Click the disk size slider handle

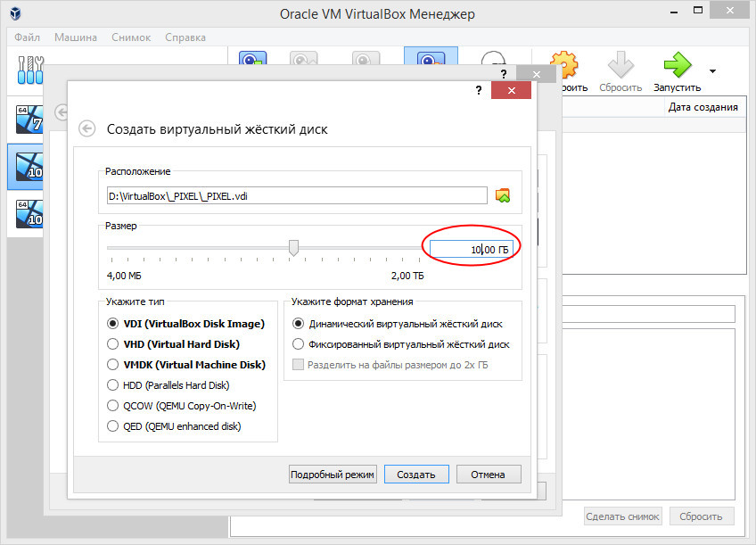(293, 248)
